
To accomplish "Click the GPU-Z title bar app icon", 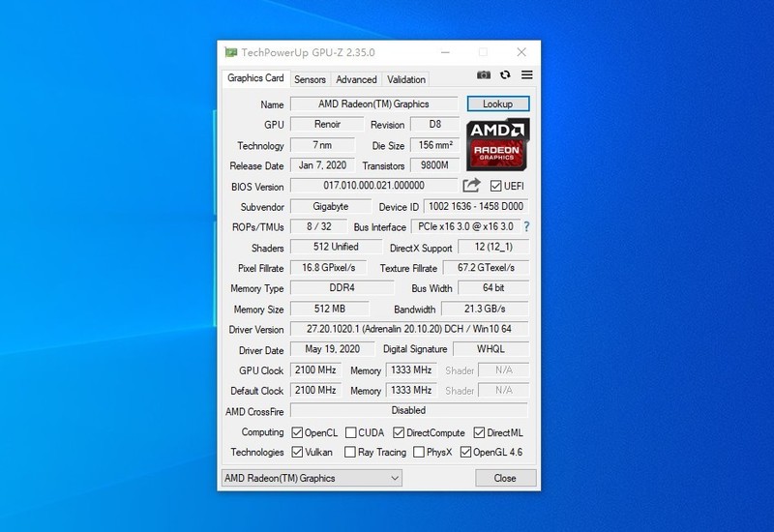I will [x=230, y=52].
